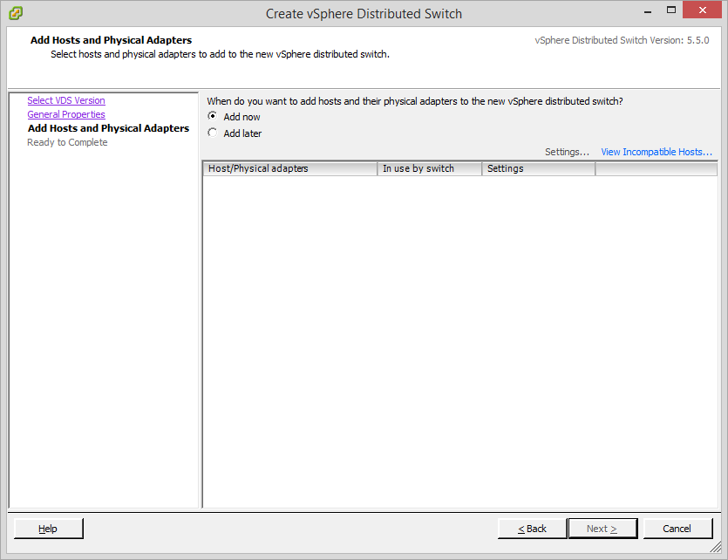Choose the Add later option
The image size is (728, 560).
(213, 133)
